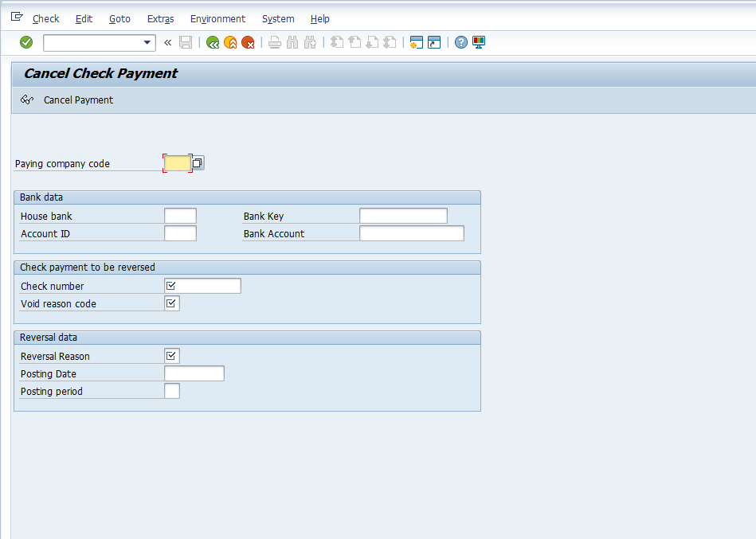Click the Bank data group header
756x539 pixels.
[x=247, y=197]
